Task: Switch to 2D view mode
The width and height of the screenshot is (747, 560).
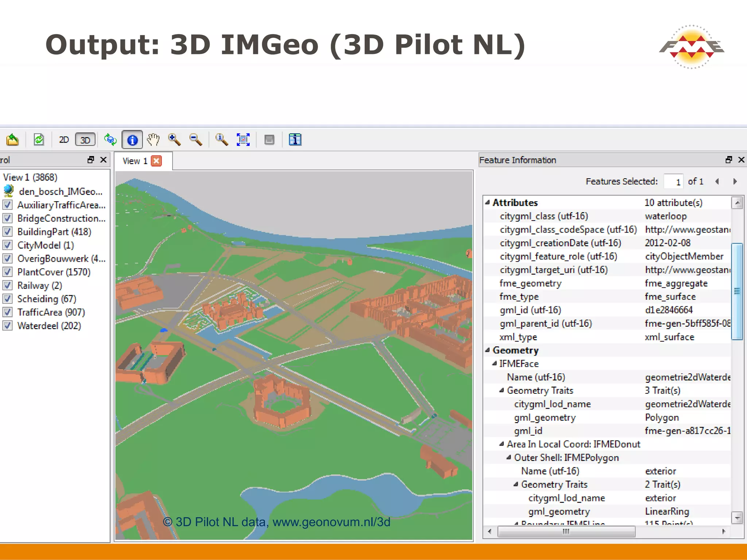Action: 64,140
